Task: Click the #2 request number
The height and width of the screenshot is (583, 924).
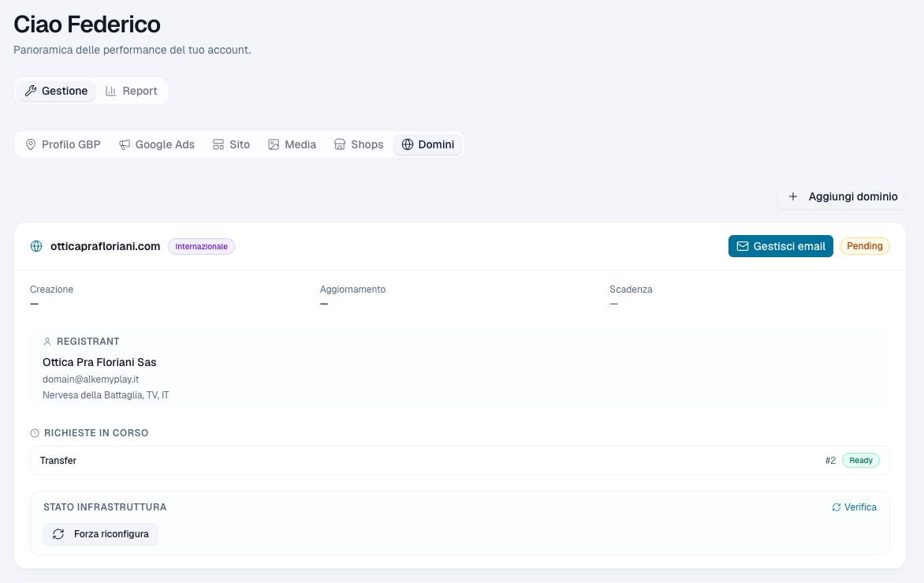Action: click(830, 461)
